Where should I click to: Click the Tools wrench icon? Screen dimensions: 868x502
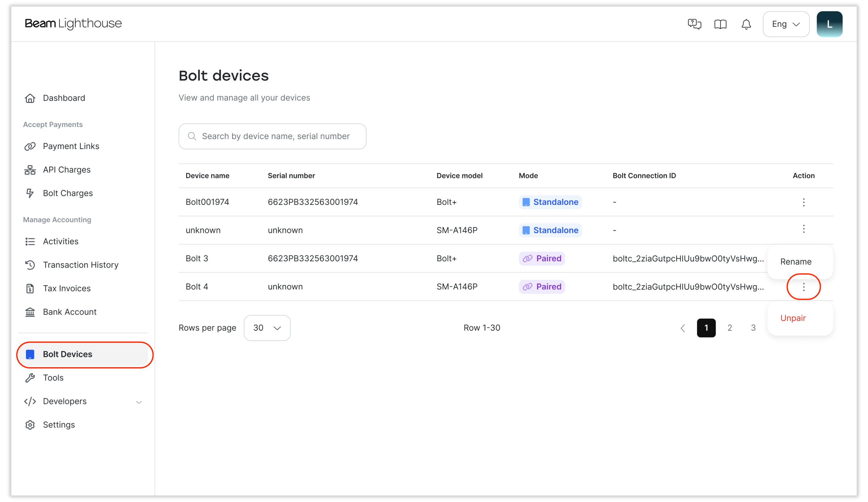click(30, 378)
